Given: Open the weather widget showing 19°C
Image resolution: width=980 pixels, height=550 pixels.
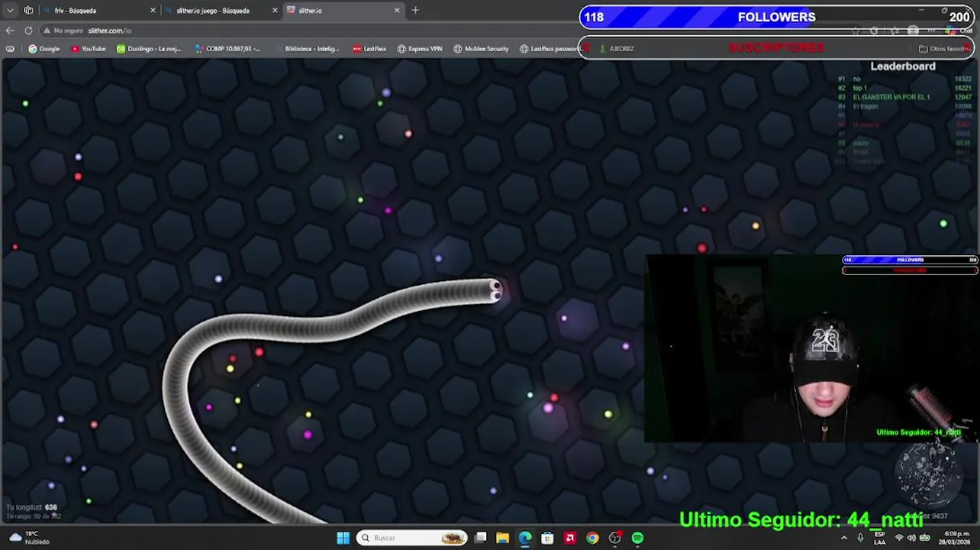Looking at the screenshot, I should point(29,538).
